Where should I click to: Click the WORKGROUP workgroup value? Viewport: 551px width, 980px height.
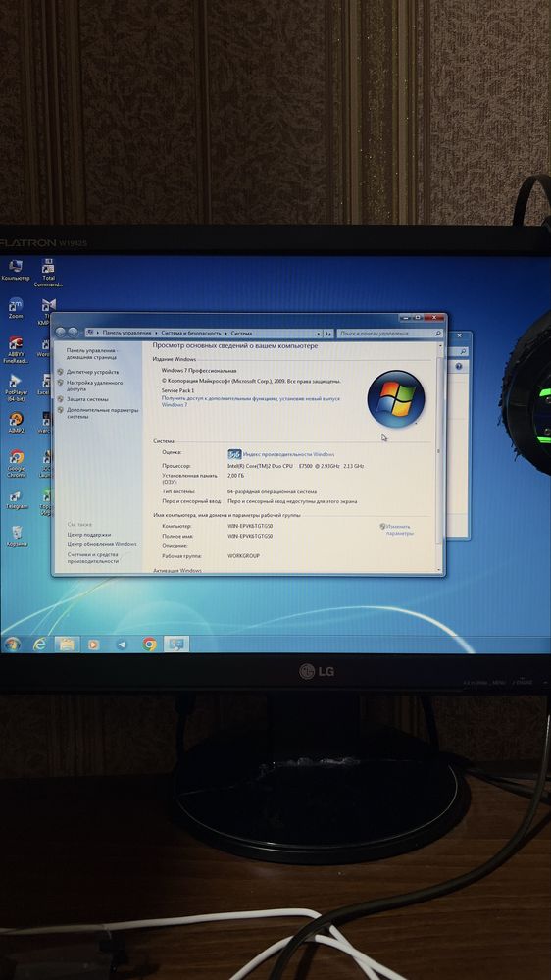click(243, 556)
